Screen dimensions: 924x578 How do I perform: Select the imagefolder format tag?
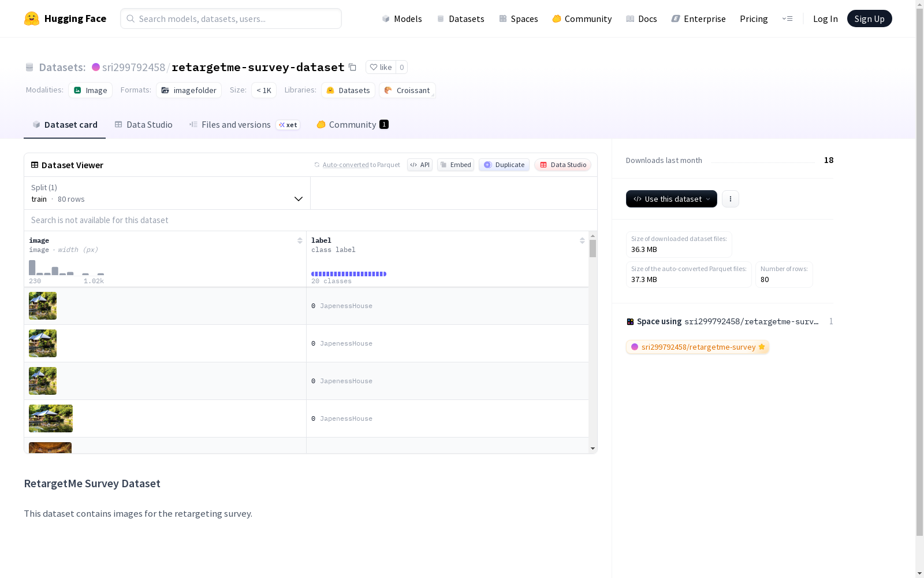[189, 90]
